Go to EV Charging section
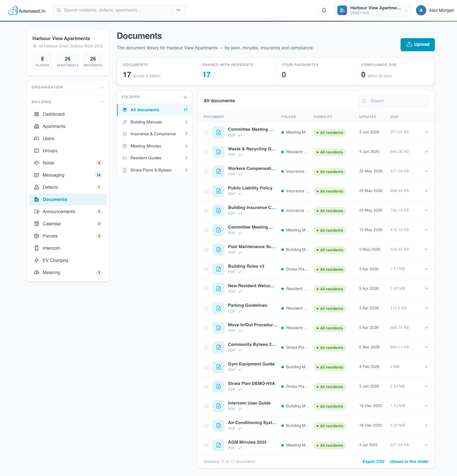The width and height of the screenshot is (457, 476). (x=68, y=260)
